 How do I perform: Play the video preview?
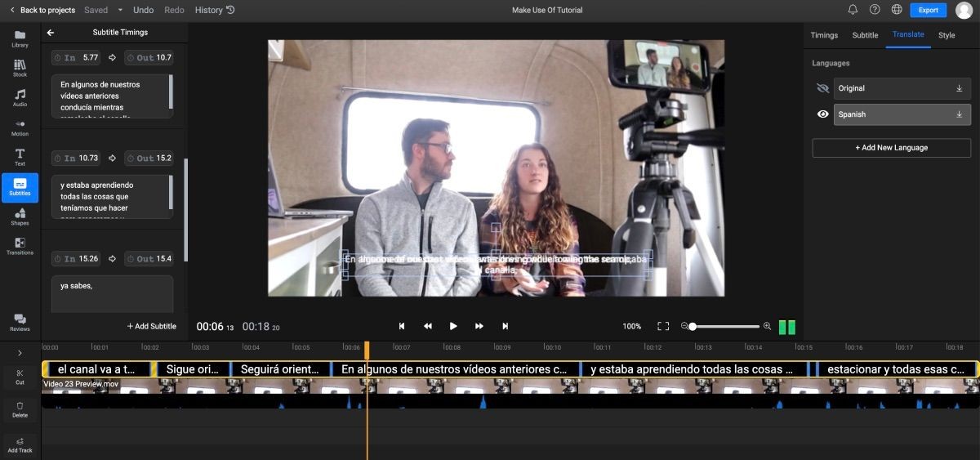tap(453, 326)
